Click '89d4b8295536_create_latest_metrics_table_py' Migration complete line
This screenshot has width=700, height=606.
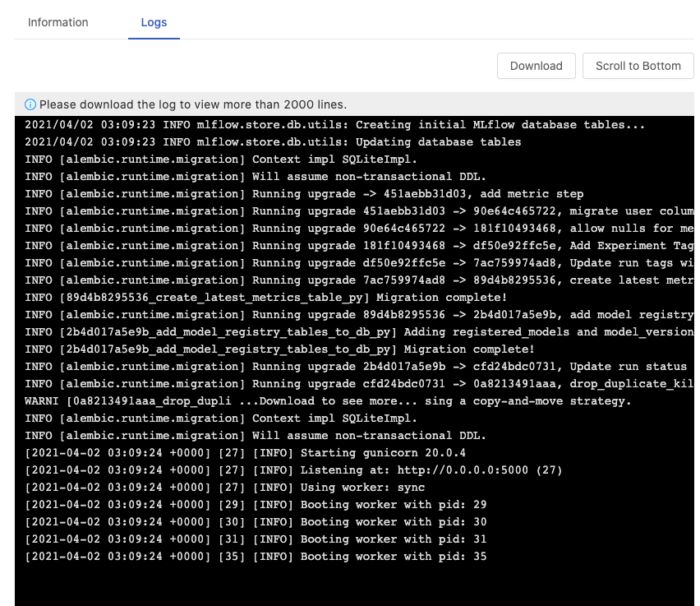[x=265, y=298]
